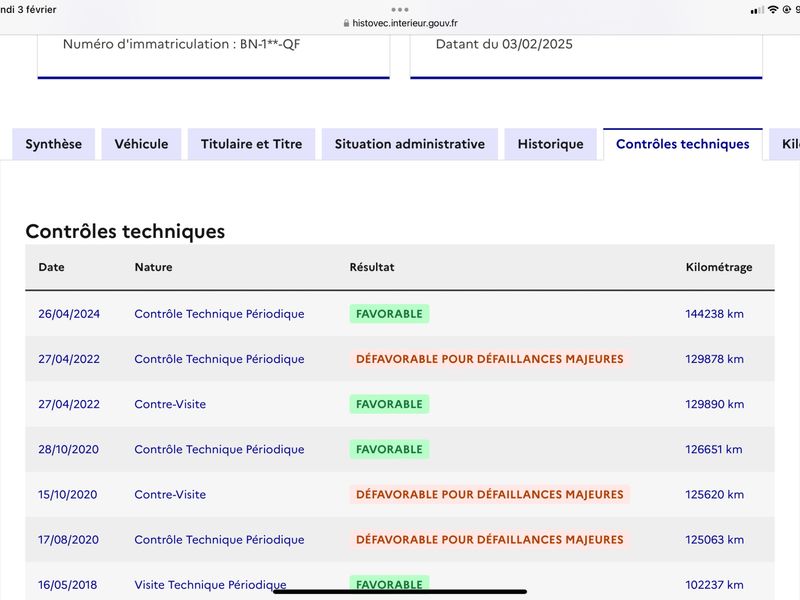The image size is (800, 600).
Task: Click the Date column header
Action: click(x=52, y=267)
